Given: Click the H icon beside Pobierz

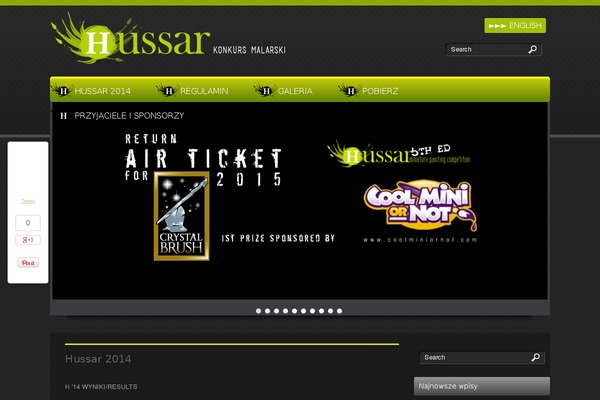Looking at the screenshot, I should coord(349,91).
